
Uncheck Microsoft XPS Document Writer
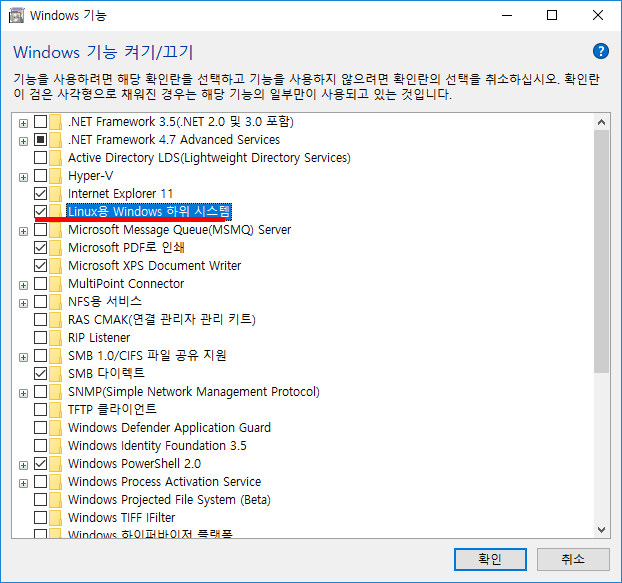pyautogui.click(x=40, y=265)
